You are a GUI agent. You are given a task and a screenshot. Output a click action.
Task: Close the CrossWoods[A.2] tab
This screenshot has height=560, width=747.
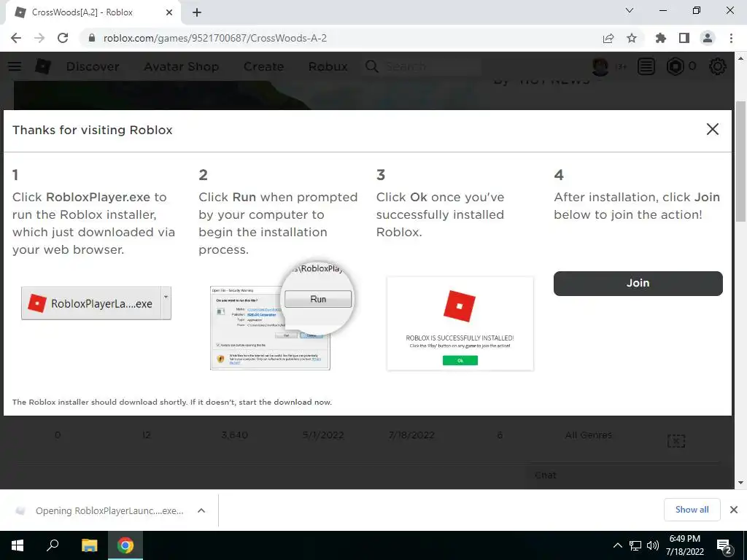tap(169, 12)
